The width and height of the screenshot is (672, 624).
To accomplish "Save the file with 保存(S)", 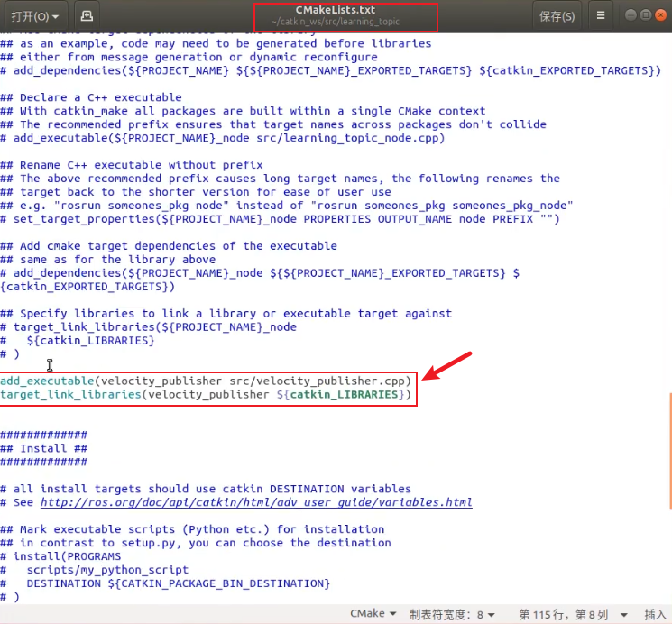I will pyautogui.click(x=557, y=16).
